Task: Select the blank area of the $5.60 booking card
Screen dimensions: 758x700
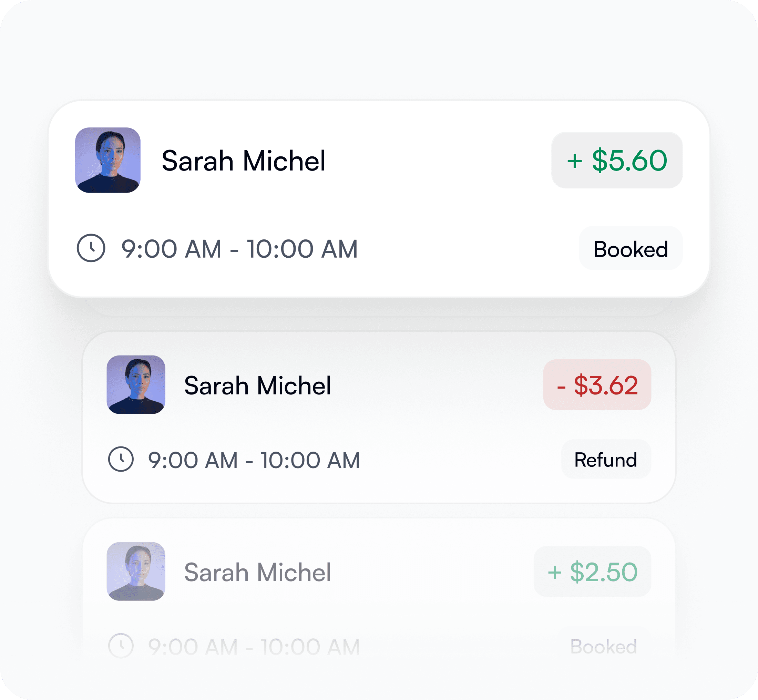Action: [x=436, y=205]
